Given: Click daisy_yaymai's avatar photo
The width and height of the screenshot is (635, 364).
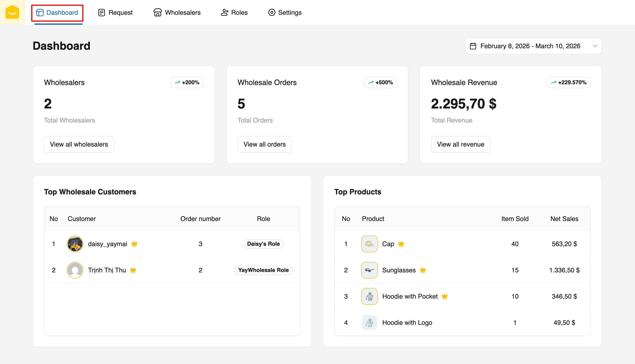Looking at the screenshot, I should click(75, 244).
